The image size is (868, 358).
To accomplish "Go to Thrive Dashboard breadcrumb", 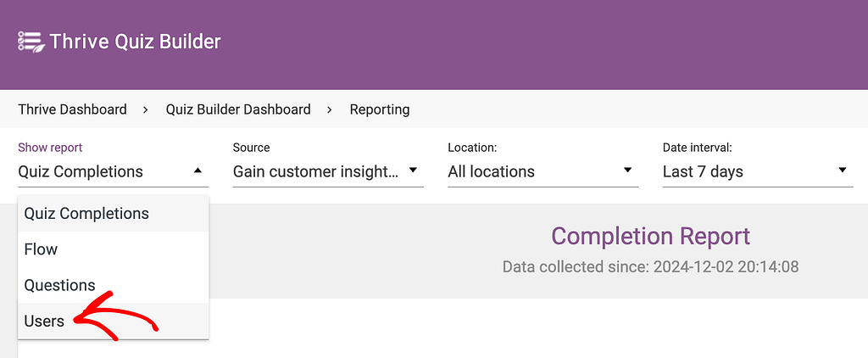I will point(73,109).
